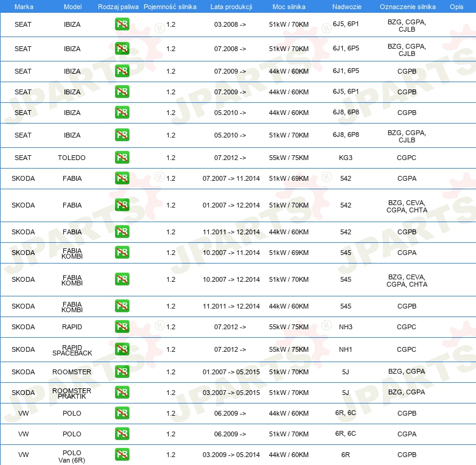Screen dimensions: 476x465
Task: Click body code 6R in POLO Van row
Action: [346, 455]
